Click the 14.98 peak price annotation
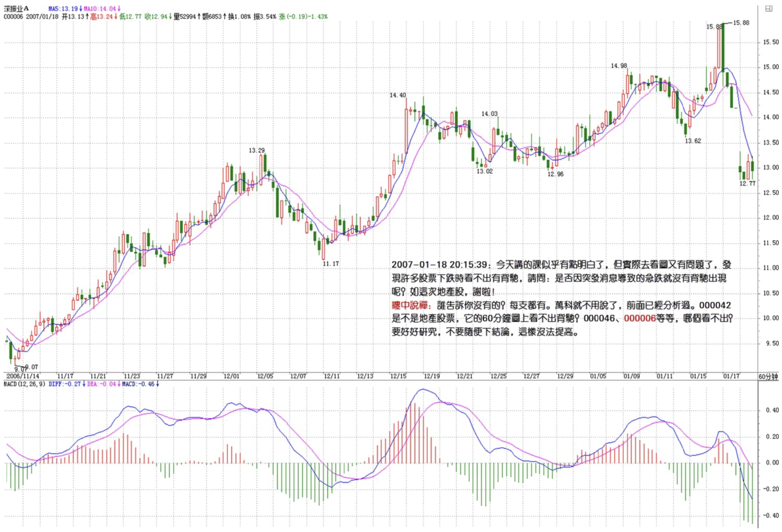The height and width of the screenshot is (532, 782). 619,66
